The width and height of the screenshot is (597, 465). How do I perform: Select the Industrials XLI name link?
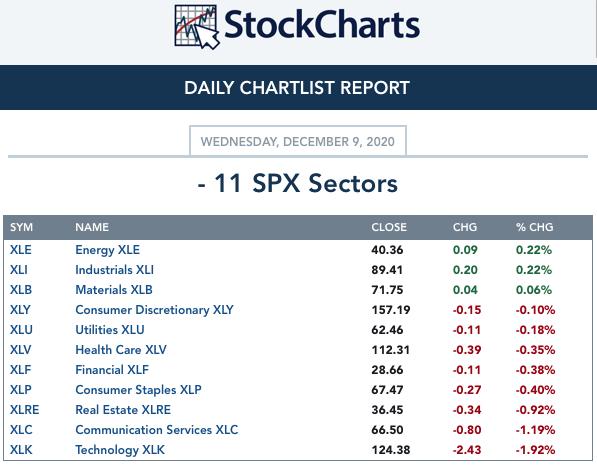[x=115, y=270]
